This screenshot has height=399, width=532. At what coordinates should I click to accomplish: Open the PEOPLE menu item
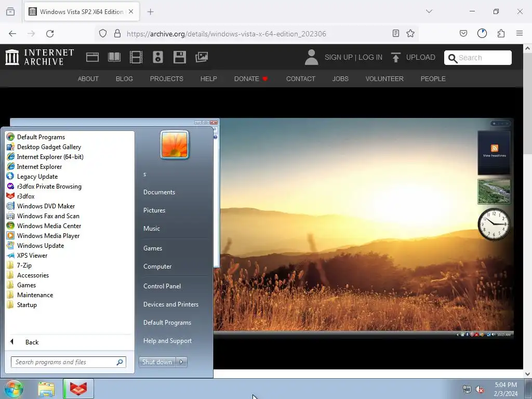click(x=433, y=79)
